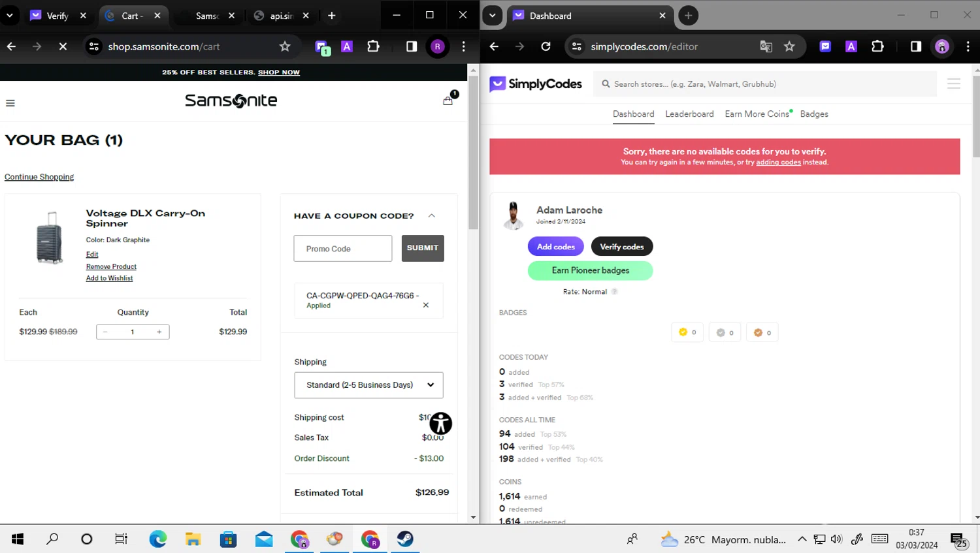Decrease the Voltage DLX quantity with minus

[x=105, y=332]
